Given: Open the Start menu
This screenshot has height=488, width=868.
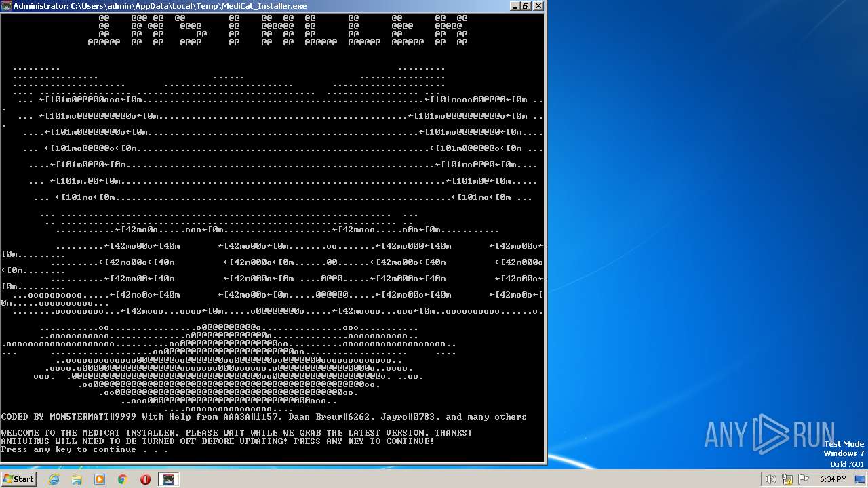Looking at the screenshot, I should pyautogui.click(x=18, y=479).
